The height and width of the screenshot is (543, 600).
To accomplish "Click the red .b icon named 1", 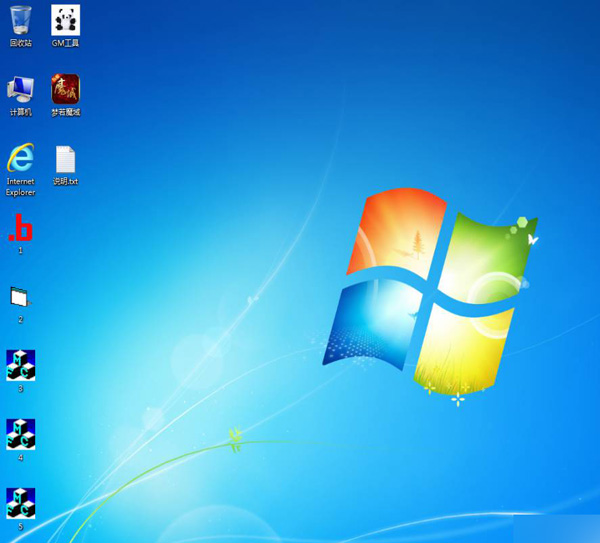I will click(20, 228).
